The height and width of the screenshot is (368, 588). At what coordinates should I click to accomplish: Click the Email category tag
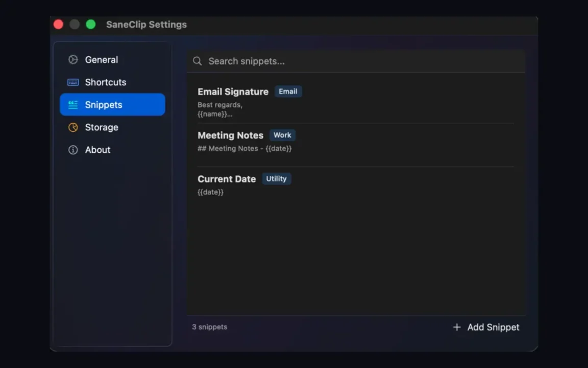tap(288, 91)
